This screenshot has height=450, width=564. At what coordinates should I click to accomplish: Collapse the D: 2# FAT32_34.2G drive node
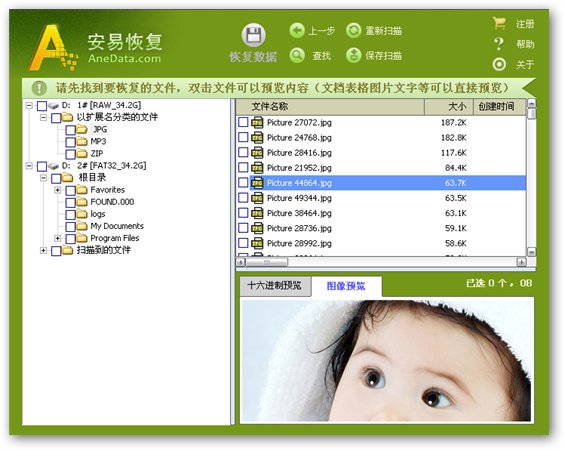coord(29,166)
